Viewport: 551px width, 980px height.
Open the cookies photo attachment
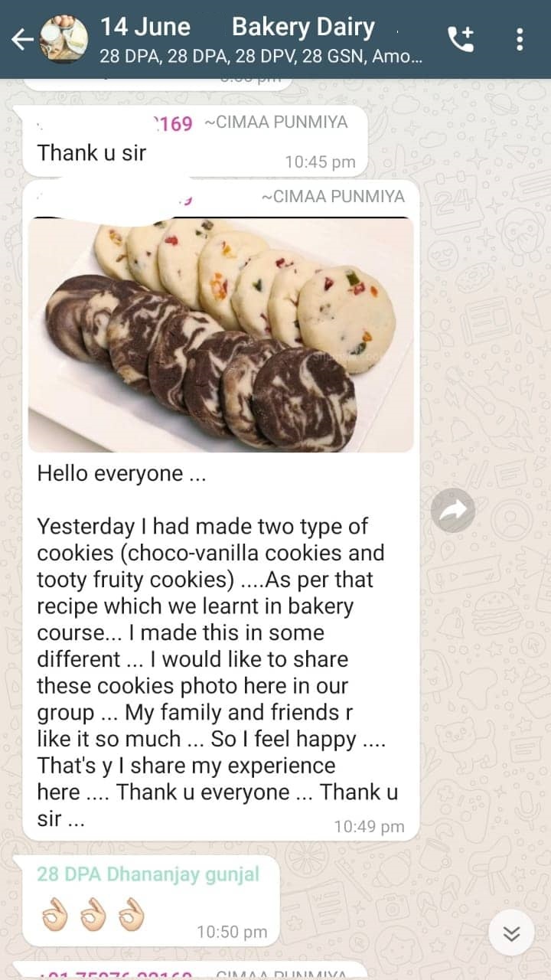pyautogui.click(x=221, y=335)
